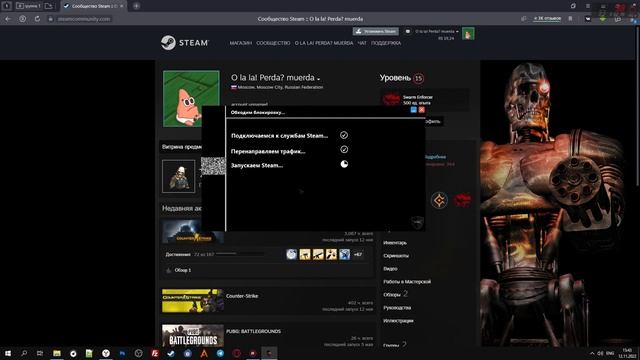Expand the arrow next to profile name
Image resolution: width=640 pixels, height=360 pixels.
tap(318, 79)
